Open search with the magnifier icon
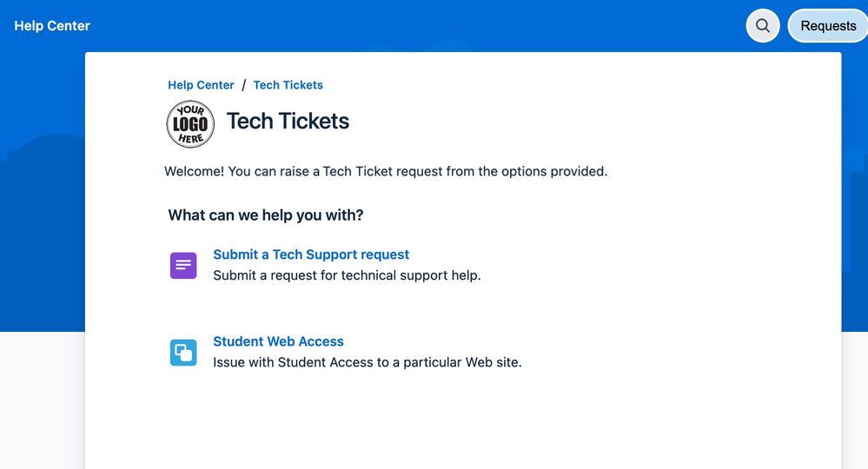This screenshot has width=868, height=469. pyautogui.click(x=763, y=26)
